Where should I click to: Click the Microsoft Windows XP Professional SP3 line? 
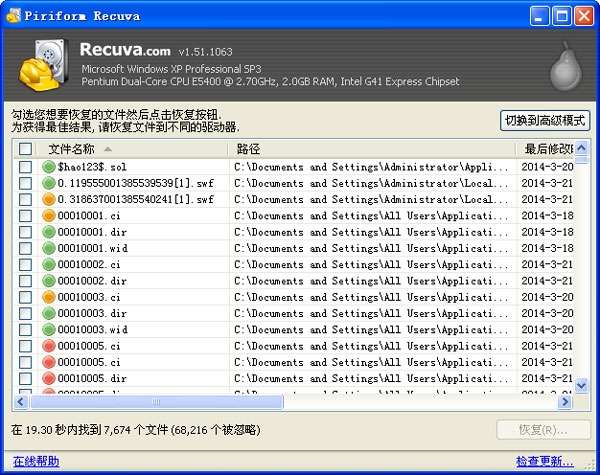(x=171, y=69)
